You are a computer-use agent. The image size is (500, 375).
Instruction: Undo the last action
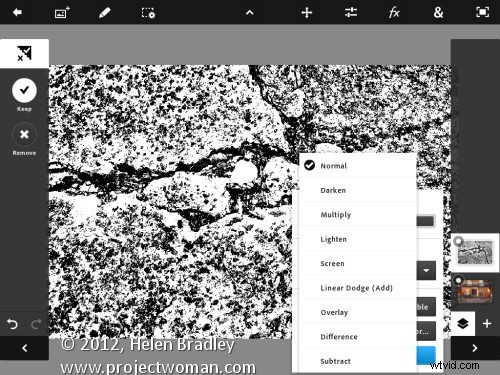click(x=12, y=324)
